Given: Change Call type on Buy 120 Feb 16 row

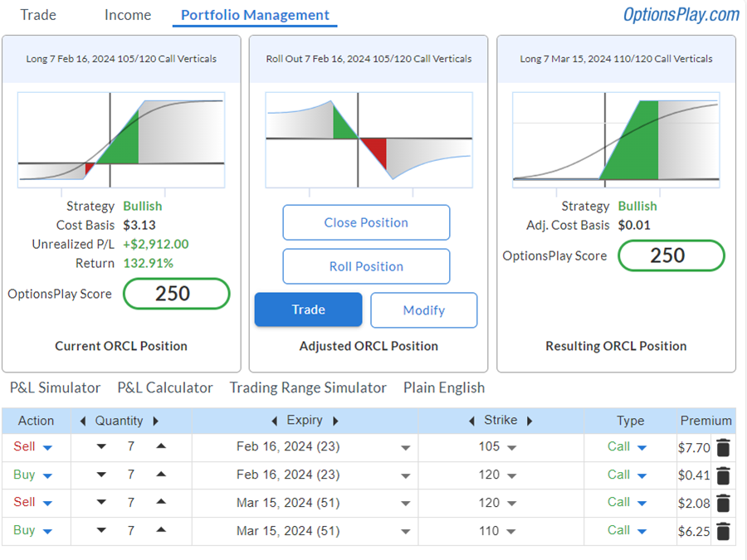Looking at the screenshot, I should click(x=642, y=475).
